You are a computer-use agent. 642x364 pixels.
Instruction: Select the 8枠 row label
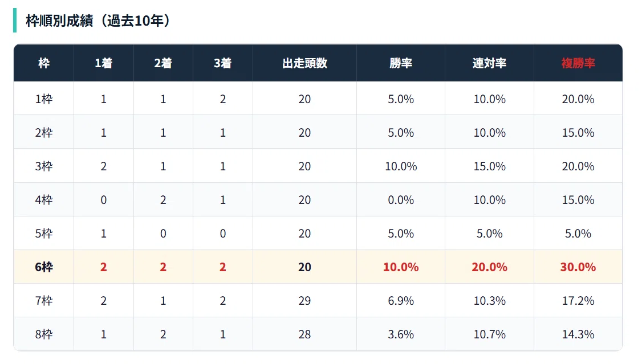point(44,334)
